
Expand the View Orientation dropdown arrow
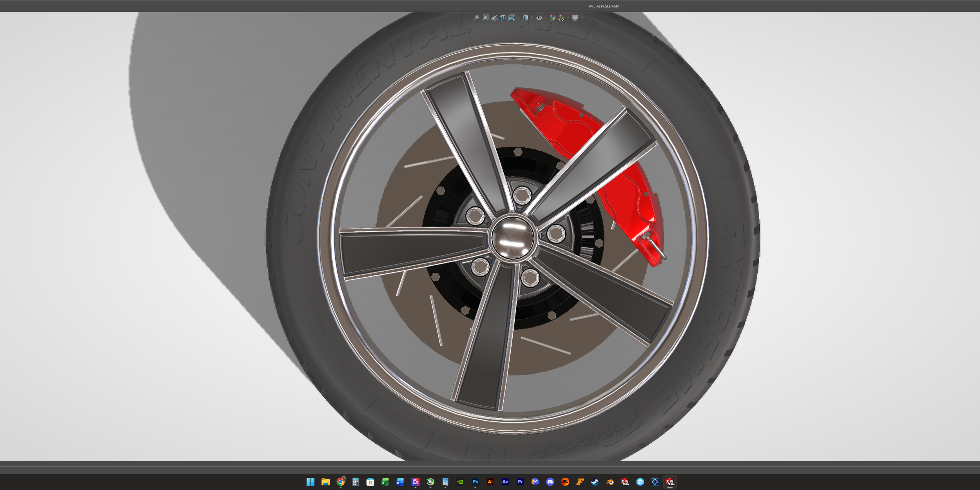pyautogui.click(x=518, y=18)
